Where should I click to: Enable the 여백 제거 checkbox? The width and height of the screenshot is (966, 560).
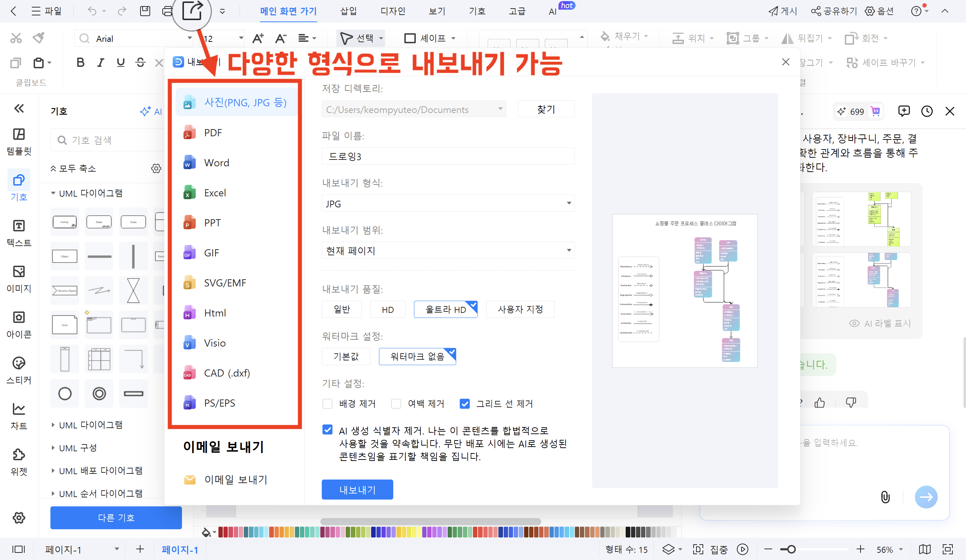click(x=396, y=404)
